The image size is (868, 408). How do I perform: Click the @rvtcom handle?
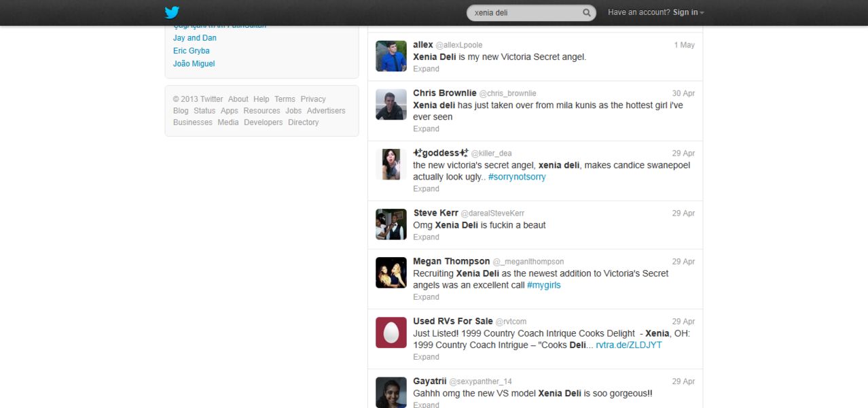point(511,322)
